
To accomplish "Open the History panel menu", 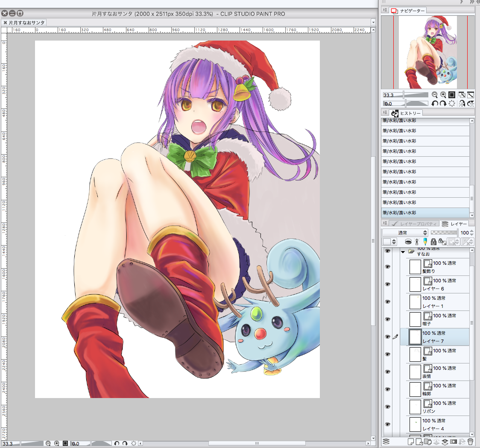I will (385, 113).
